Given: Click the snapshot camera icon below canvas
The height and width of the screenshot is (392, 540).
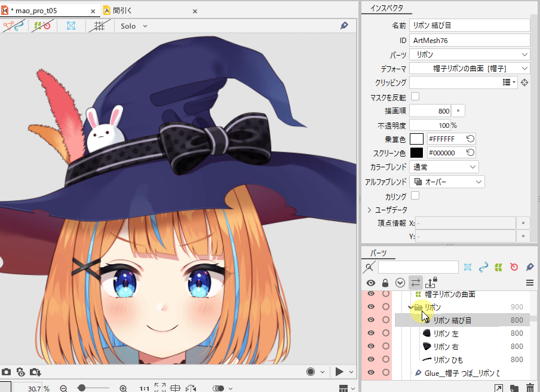Looking at the screenshot, I should (x=6, y=372).
